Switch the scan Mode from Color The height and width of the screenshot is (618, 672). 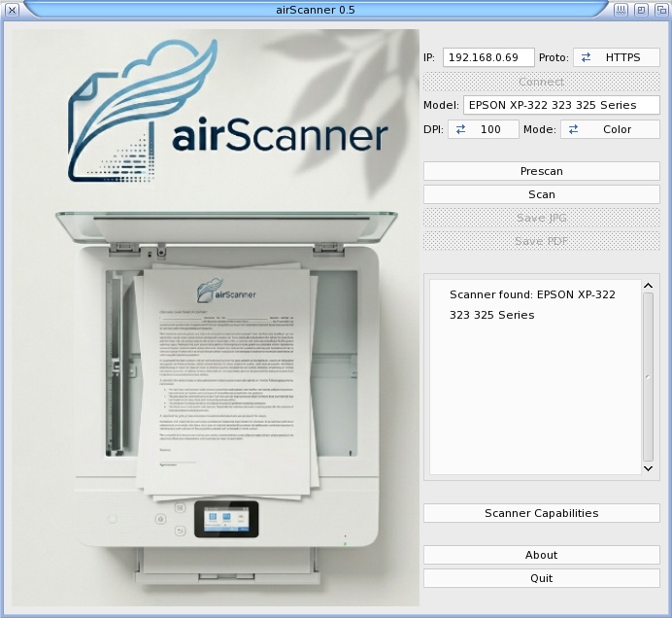click(x=610, y=129)
